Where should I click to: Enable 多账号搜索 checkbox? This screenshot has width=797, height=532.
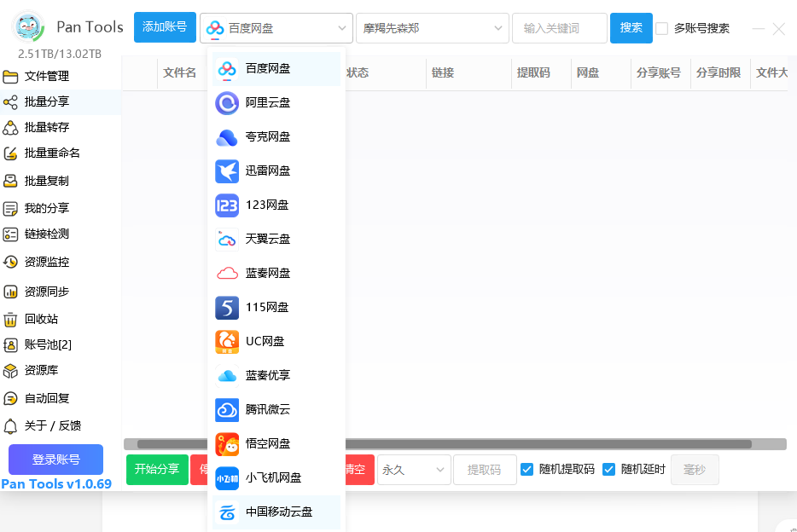tap(662, 28)
